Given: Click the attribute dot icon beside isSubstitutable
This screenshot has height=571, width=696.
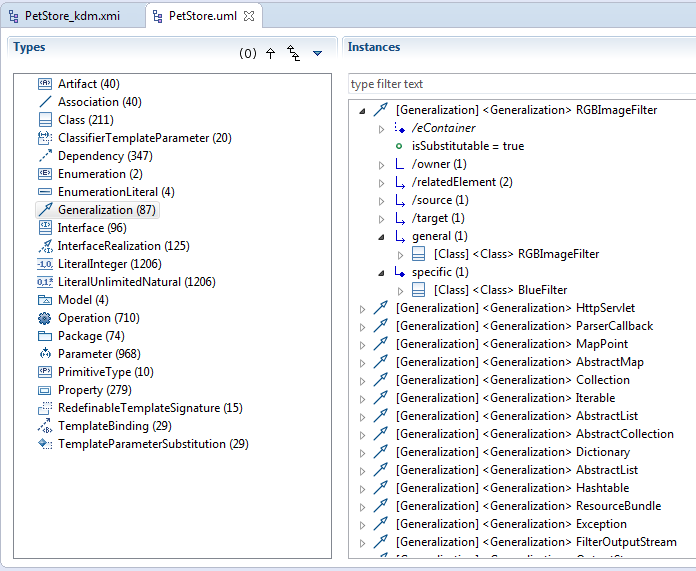Looking at the screenshot, I should coord(399,146).
